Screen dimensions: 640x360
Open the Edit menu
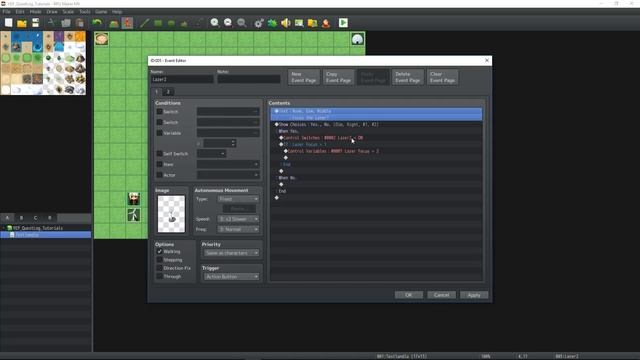pos(20,12)
